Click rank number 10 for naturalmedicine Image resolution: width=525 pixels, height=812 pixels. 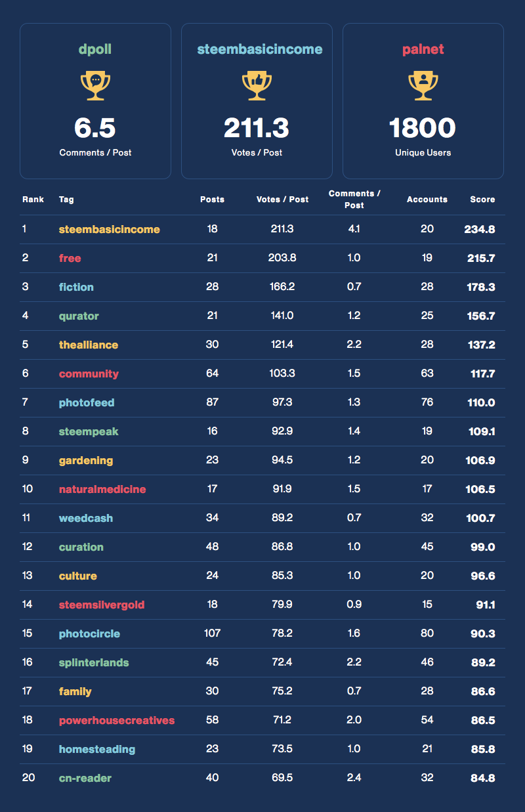tap(28, 489)
